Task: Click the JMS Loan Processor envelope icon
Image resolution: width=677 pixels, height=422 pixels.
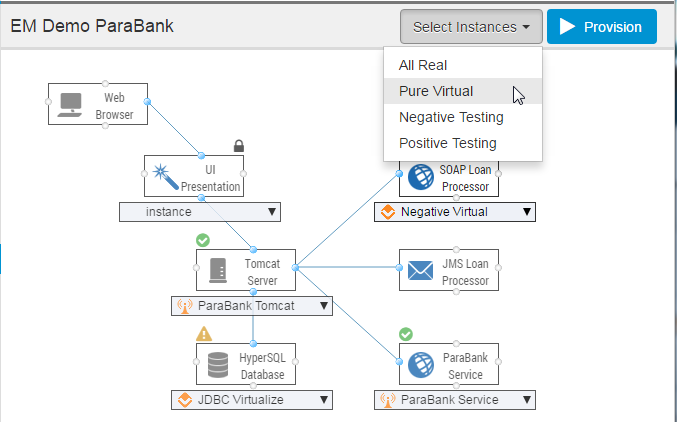Action: tap(421, 270)
